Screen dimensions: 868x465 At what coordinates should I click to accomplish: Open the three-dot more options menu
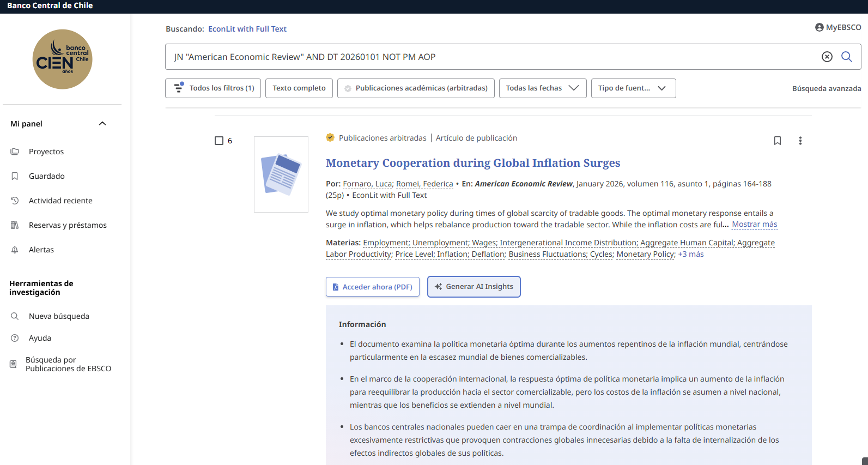pos(800,141)
